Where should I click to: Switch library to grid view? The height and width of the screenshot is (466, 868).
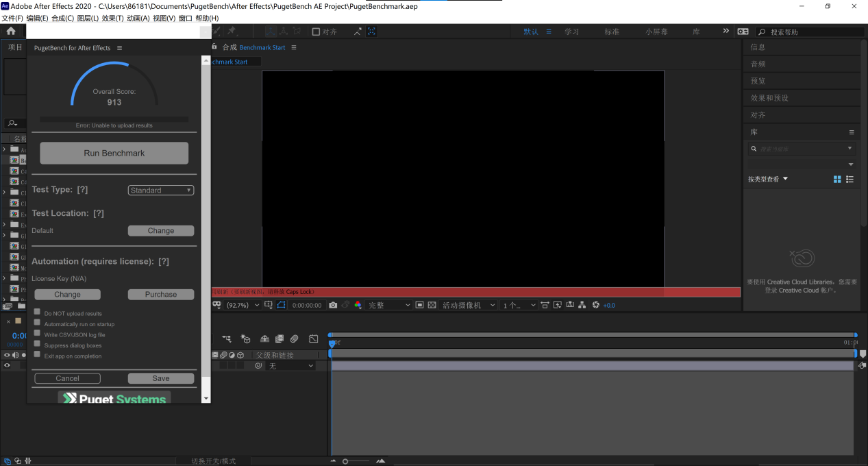point(837,179)
